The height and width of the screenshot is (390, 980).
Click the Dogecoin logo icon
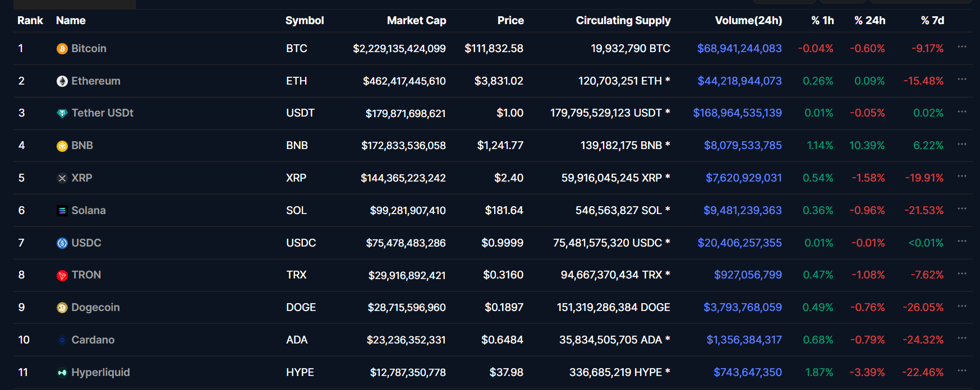[x=62, y=308]
